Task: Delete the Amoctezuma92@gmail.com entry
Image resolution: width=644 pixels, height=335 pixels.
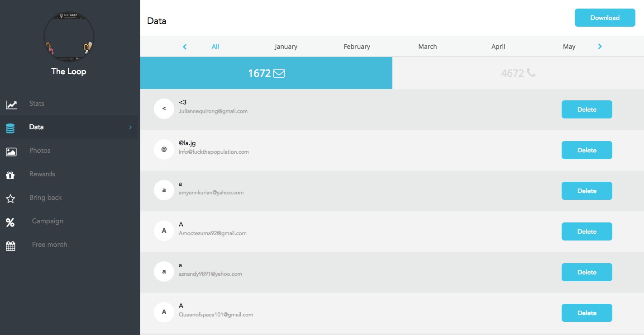Action: click(x=587, y=231)
